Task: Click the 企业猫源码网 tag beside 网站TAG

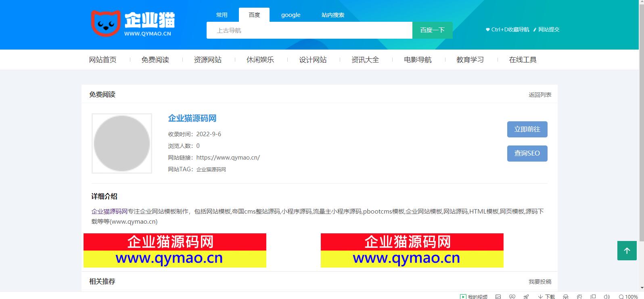Action: point(211,170)
